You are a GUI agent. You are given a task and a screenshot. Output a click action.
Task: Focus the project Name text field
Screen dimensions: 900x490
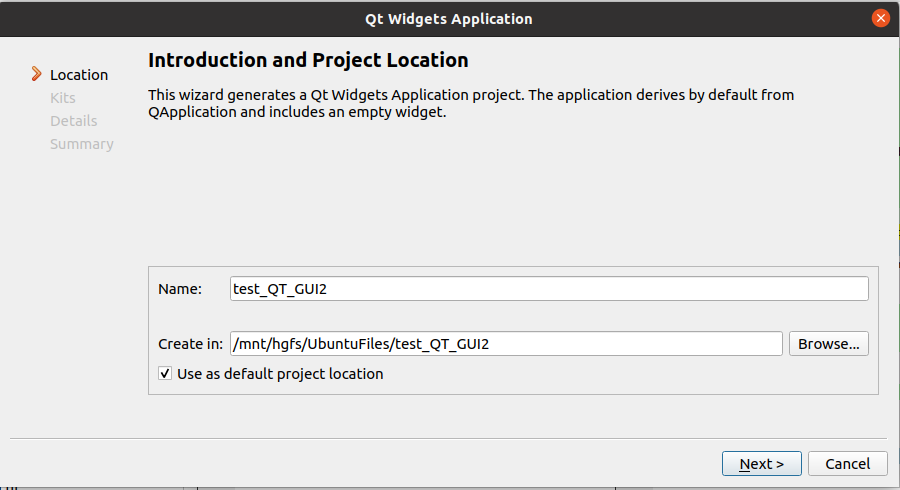(x=549, y=289)
